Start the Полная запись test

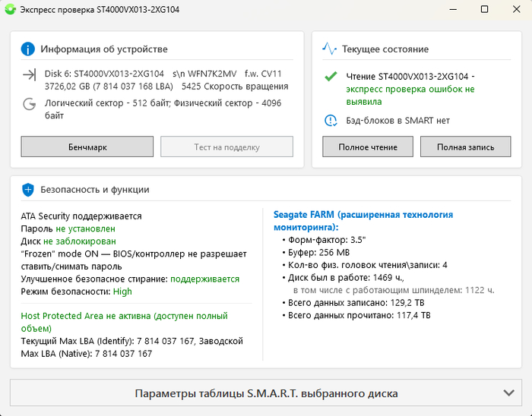(465, 147)
